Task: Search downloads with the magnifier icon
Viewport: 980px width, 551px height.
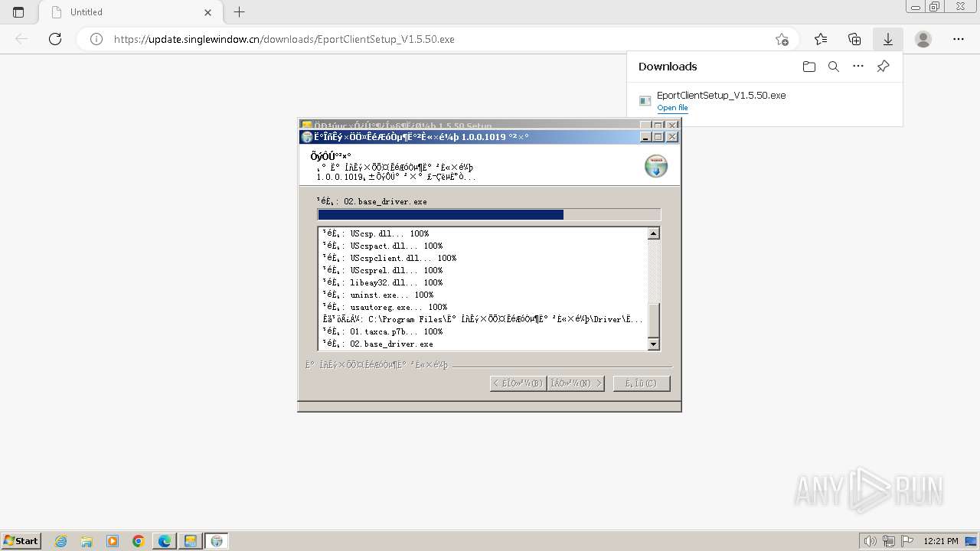Action: coord(834,67)
